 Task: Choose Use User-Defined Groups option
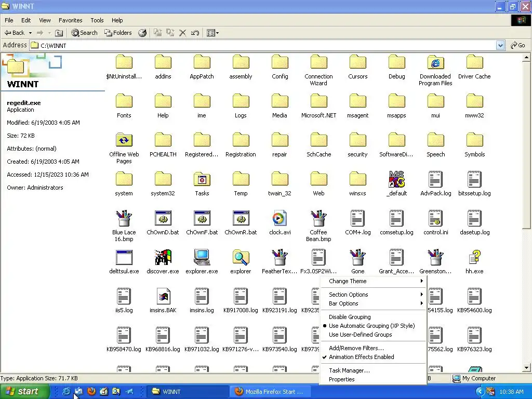click(x=361, y=335)
